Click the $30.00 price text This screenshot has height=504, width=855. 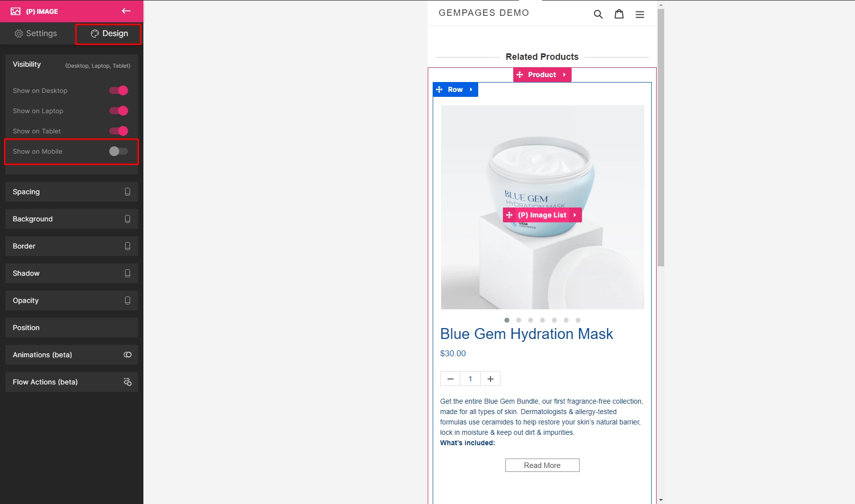tap(453, 353)
